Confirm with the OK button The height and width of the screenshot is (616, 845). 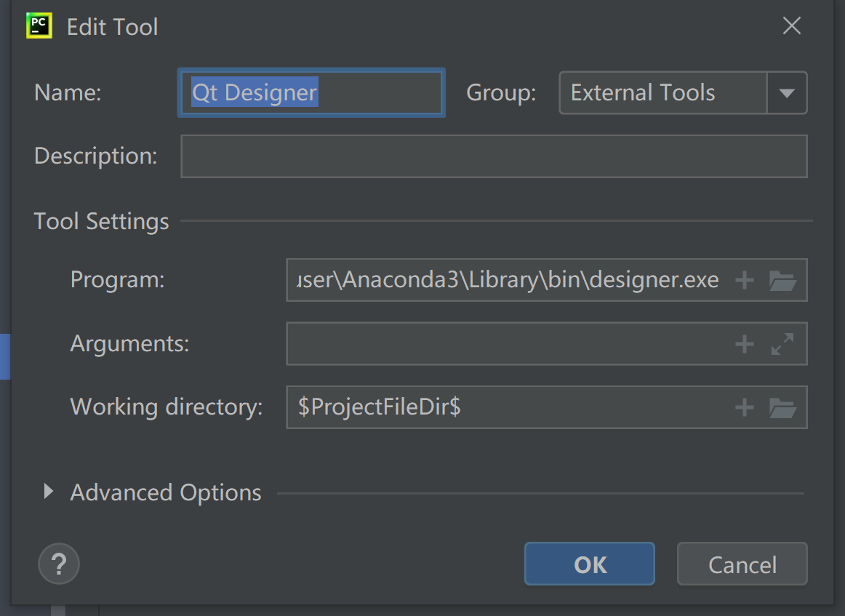point(589,564)
